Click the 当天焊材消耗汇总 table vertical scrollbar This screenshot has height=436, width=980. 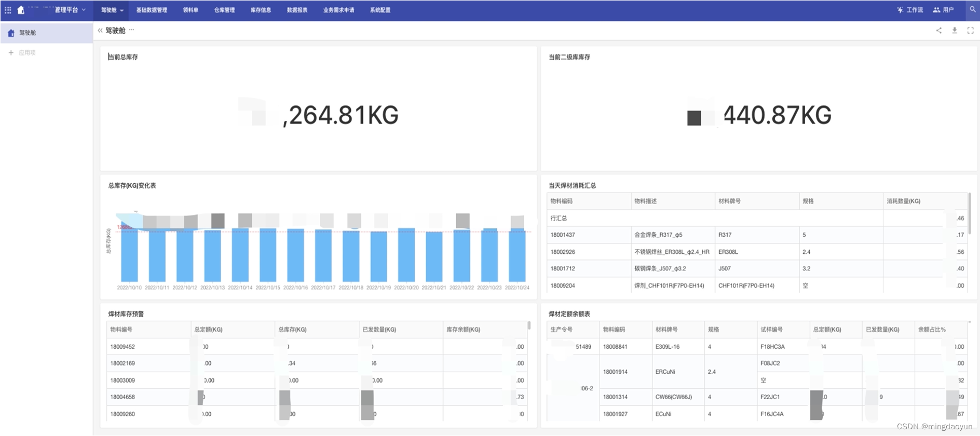(970, 213)
